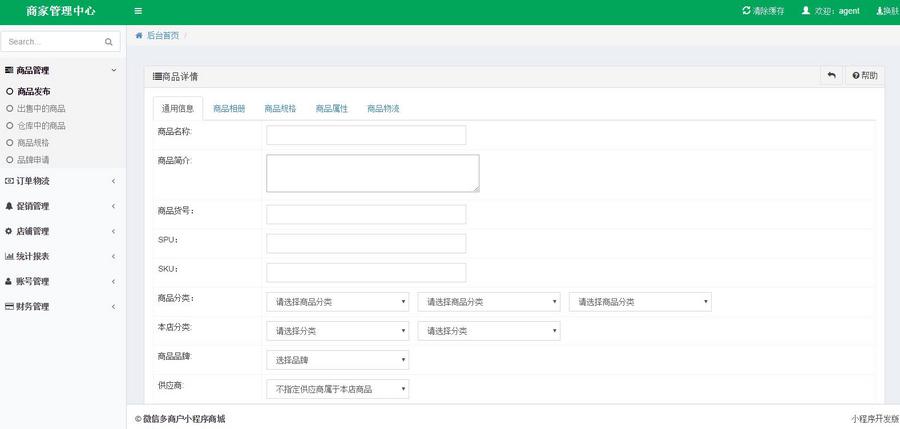Click the 小程序开发版 footer link
The image size is (900, 429).
[x=875, y=419]
